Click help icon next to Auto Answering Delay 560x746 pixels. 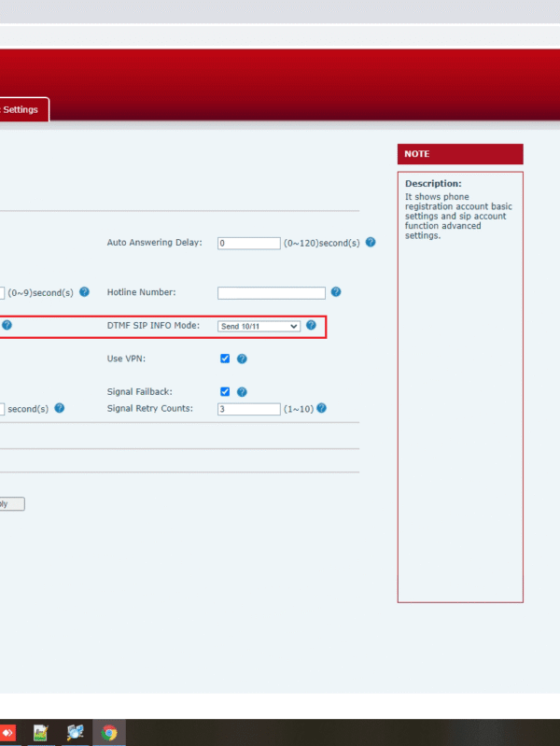pyautogui.click(x=371, y=242)
